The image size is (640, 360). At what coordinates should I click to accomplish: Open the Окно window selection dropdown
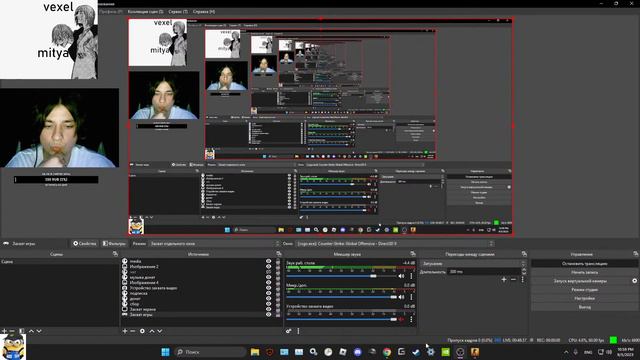[x=395, y=244]
